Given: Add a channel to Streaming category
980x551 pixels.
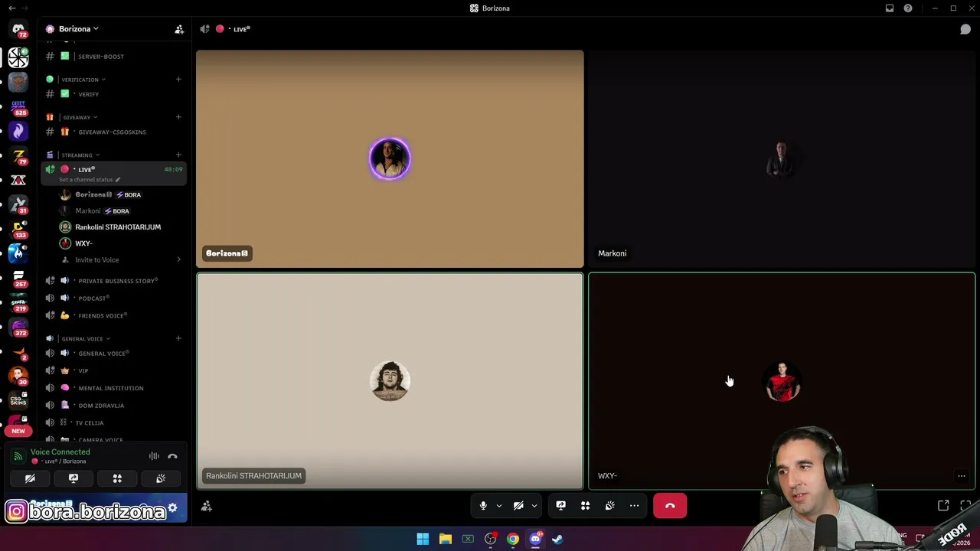Looking at the screenshot, I should (x=178, y=155).
